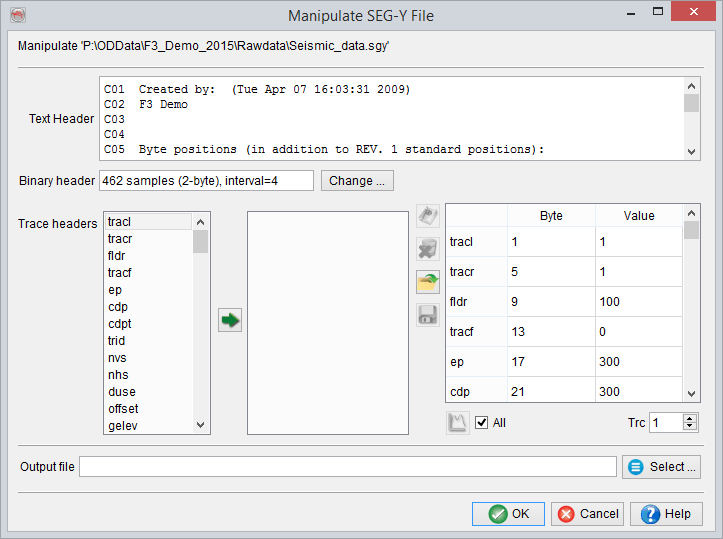
Task: Click the edit header calculation icon
Action: pyautogui.click(x=428, y=217)
